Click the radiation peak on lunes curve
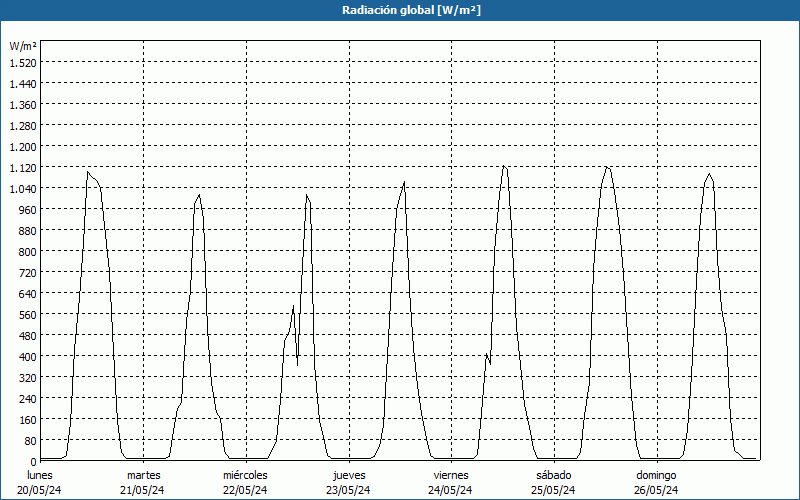Viewport: 800px width, 500px height. (x=88, y=172)
